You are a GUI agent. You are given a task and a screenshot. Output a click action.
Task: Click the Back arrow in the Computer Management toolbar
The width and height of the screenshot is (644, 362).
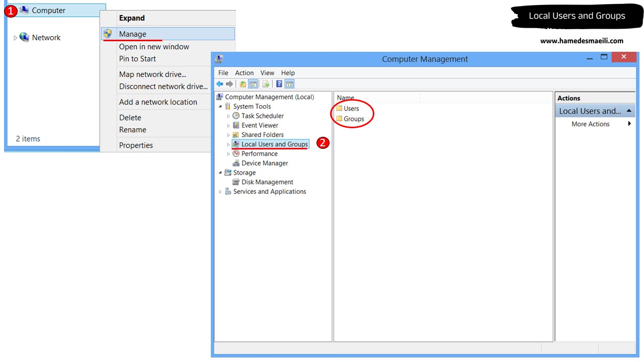click(x=220, y=84)
